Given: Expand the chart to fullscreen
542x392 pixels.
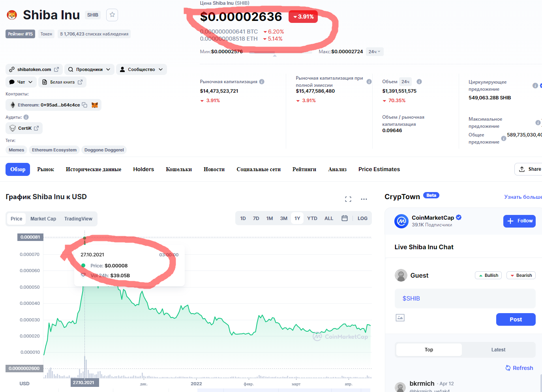Looking at the screenshot, I should [348, 199].
